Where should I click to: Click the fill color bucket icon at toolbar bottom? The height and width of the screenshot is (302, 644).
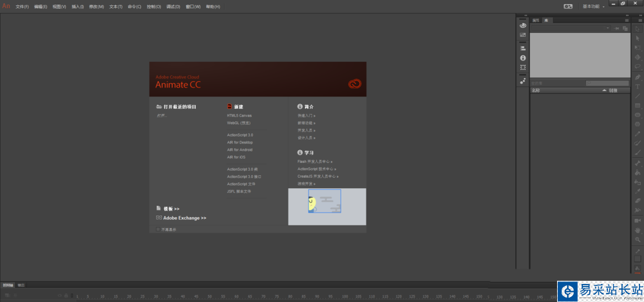[x=638, y=267]
